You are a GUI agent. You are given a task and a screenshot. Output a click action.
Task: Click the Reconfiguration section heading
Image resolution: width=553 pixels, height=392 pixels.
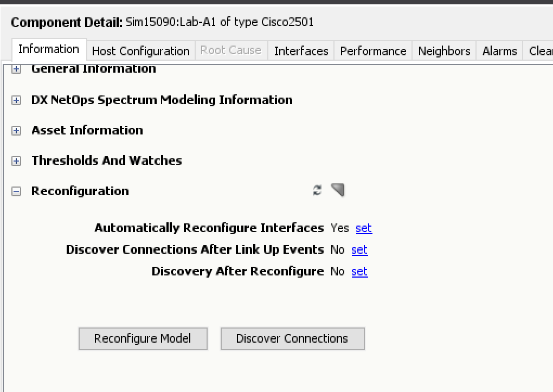[80, 191]
